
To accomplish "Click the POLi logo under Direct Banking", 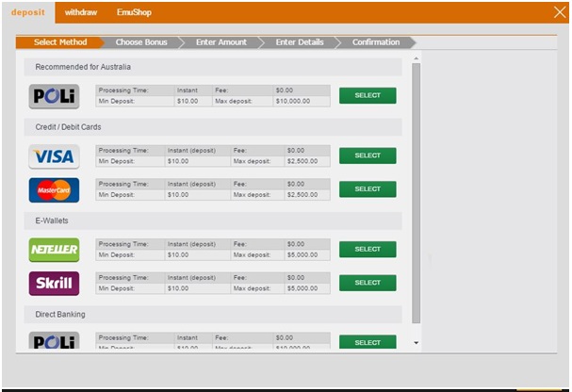I will click(54, 340).
